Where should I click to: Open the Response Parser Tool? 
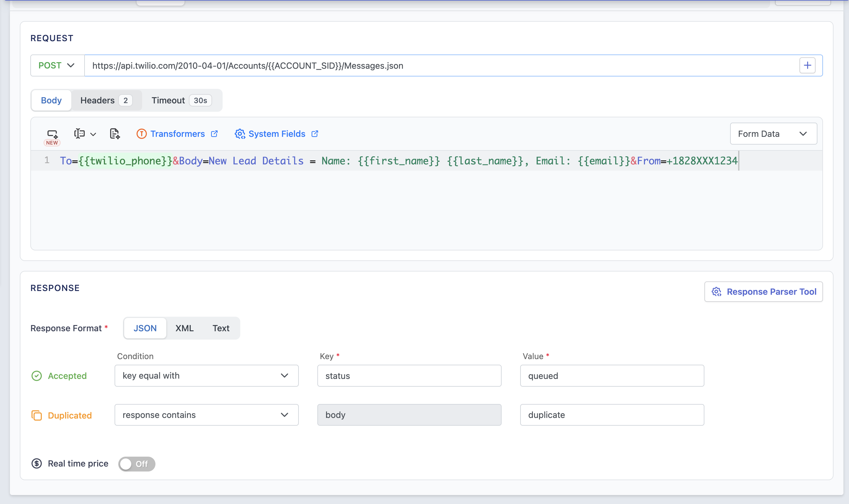764,292
